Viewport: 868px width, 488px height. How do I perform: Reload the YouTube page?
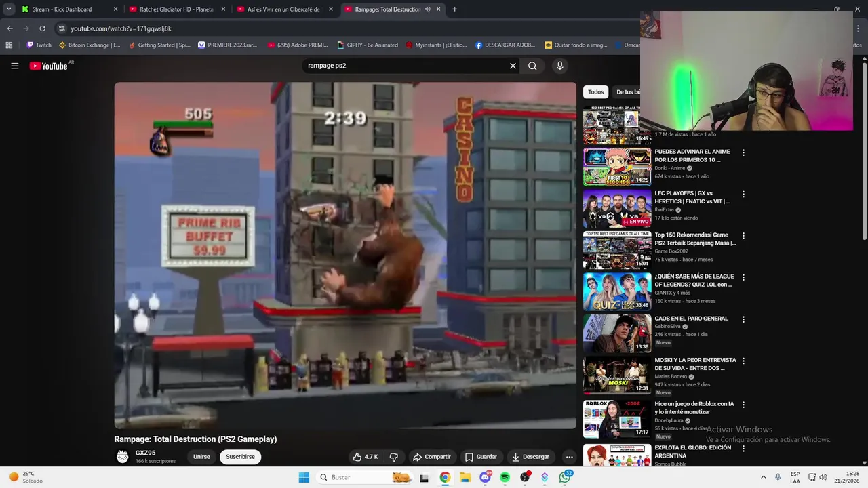(42, 28)
